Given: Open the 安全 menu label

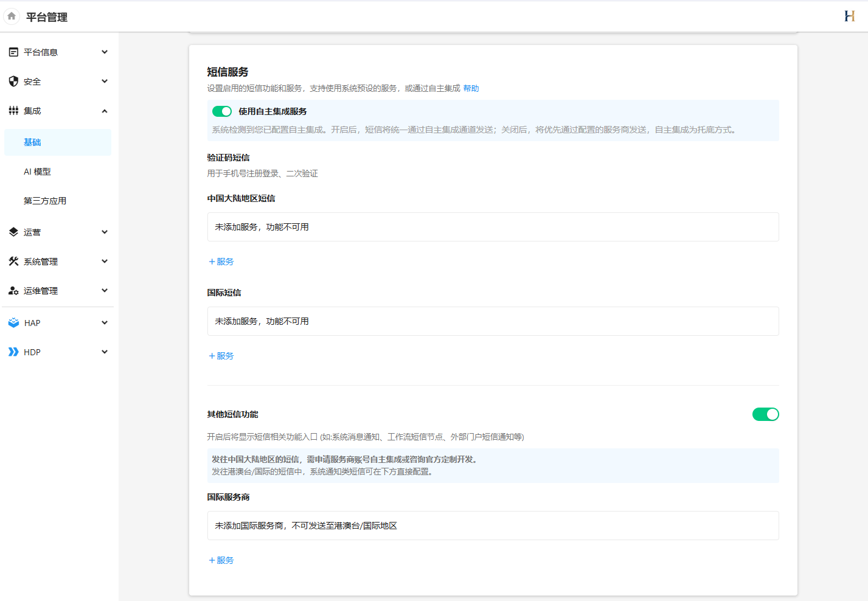Looking at the screenshot, I should click(32, 82).
